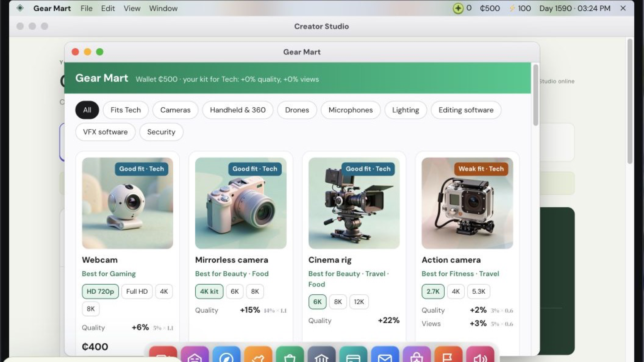Open the teal card dock icon
Viewport: 644px width, 362px height.
pyautogui.click(x=353, y=355)
